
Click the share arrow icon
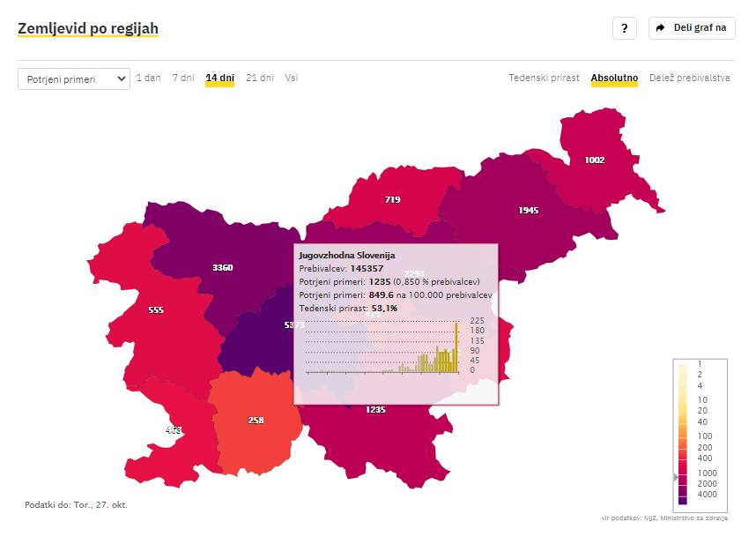(x=661, y=28)
